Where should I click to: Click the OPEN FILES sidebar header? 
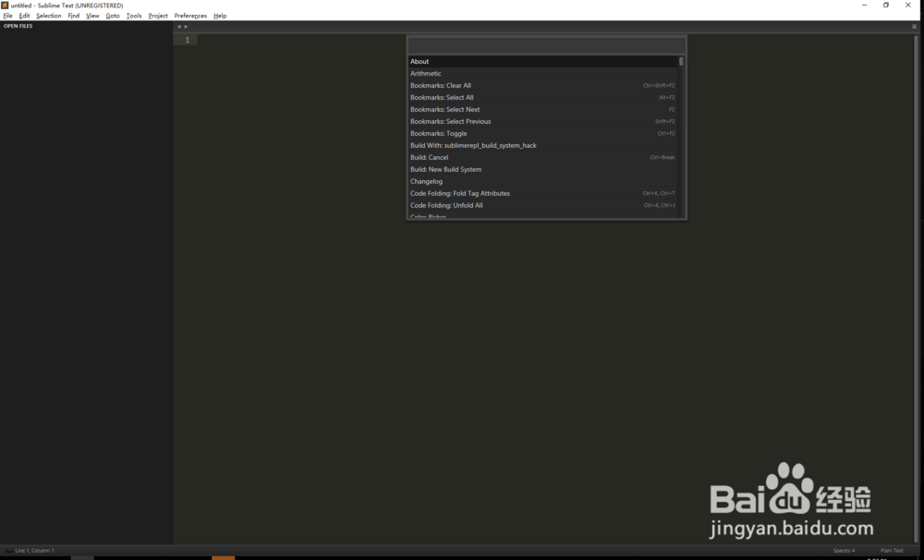click(x=18, y=26)
